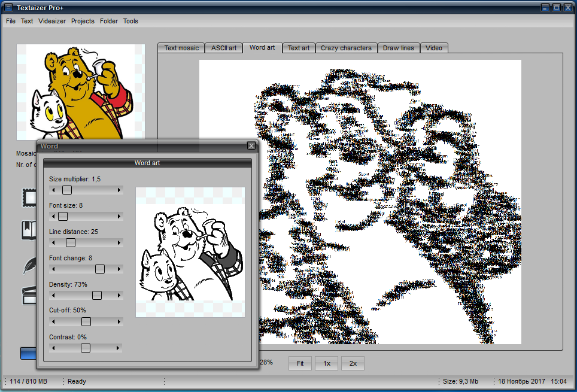The height and width of the screenshot is (392, 577).
Task: Set zoom to 1x
Action: point(327,363)
